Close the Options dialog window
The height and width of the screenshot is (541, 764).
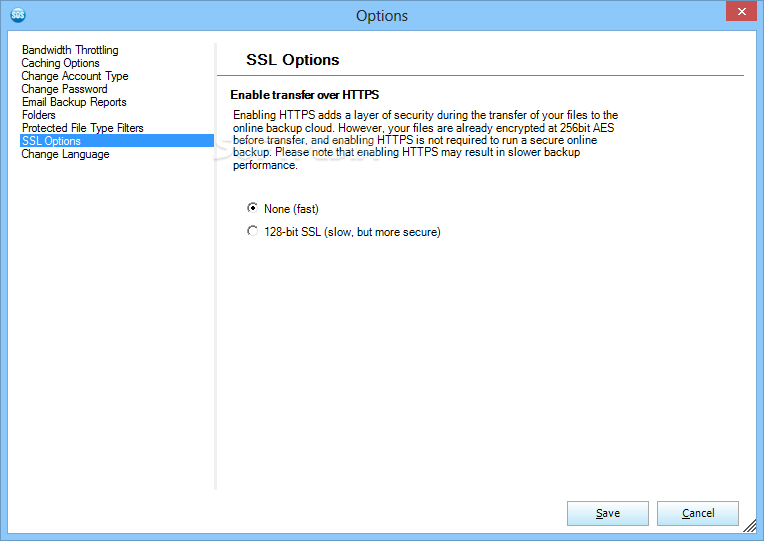coord(741,11)
